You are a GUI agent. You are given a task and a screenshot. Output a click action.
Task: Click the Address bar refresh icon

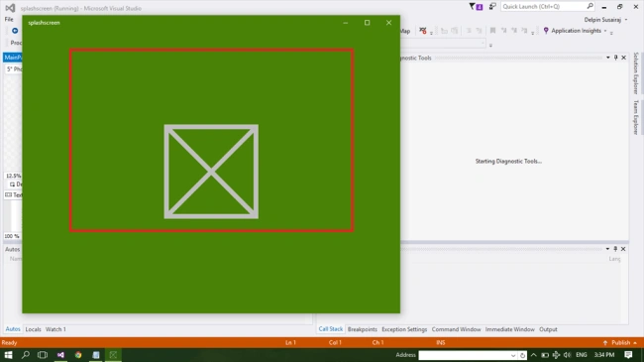point(522,355)
